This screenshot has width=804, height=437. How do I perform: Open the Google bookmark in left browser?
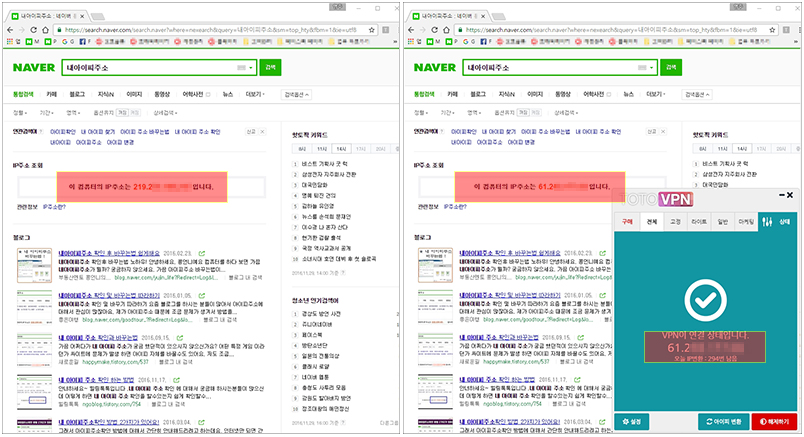click(68, 42)
